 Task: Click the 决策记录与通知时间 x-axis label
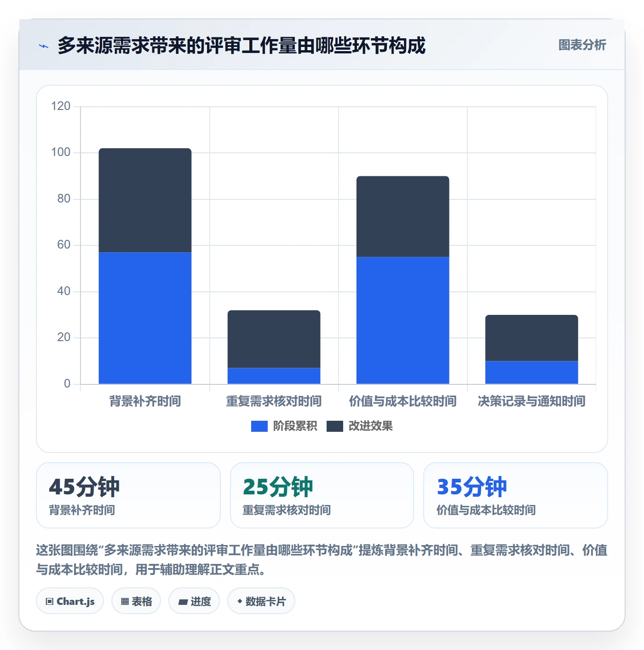pos(531,401)
